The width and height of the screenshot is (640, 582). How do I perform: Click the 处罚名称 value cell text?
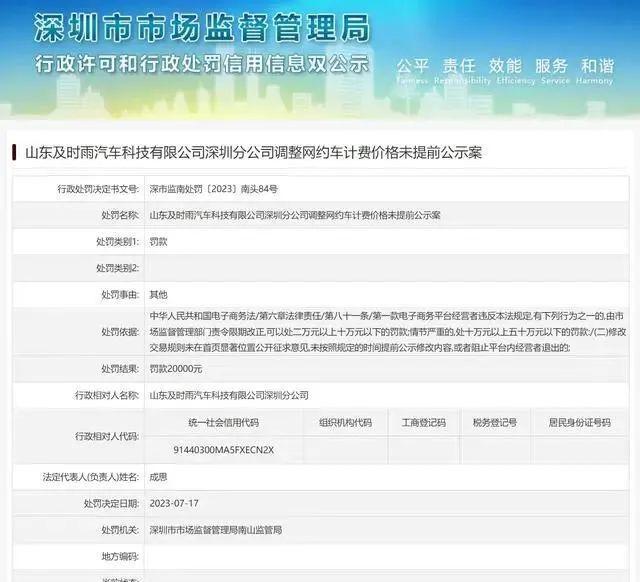(x=295, y=215)
